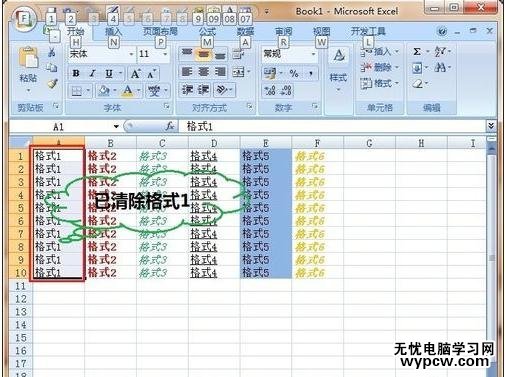This screenshot has width=505, height=377.
Task: Toggle center horizontal alignment
Action: [x=204, y=72]
